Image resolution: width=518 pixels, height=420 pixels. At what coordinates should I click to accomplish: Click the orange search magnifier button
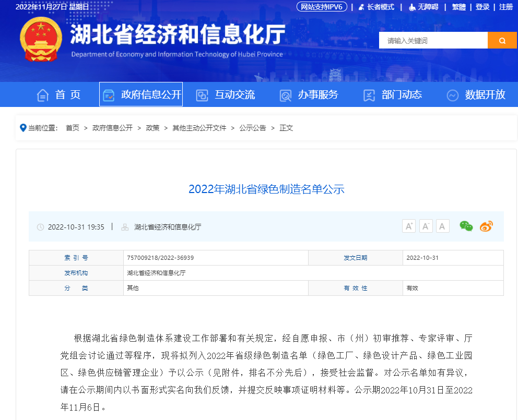tap(502, 41)
